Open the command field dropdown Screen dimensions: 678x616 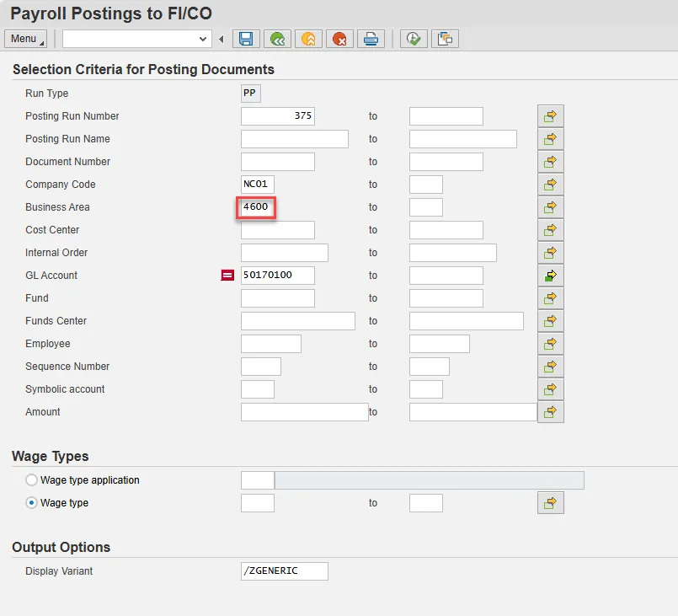click(x=203, y=39)
